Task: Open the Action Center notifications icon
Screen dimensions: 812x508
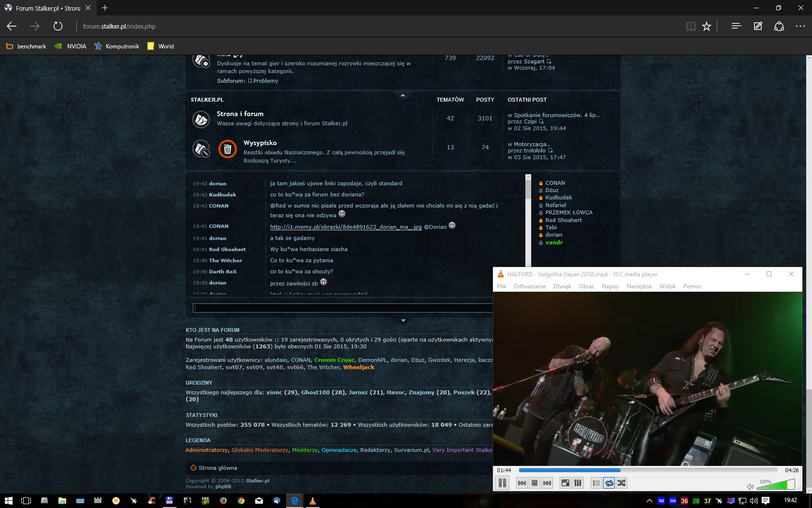Action: coord(766,501)
